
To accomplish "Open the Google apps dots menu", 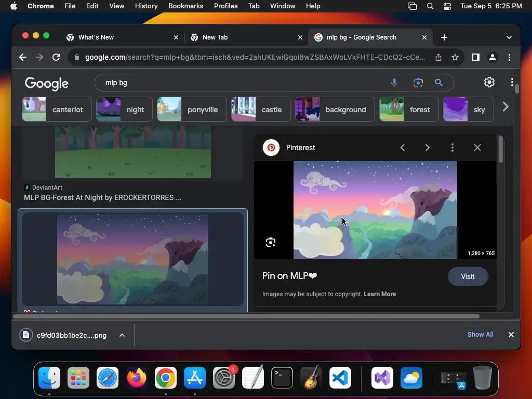I will [x=512, y=82].
